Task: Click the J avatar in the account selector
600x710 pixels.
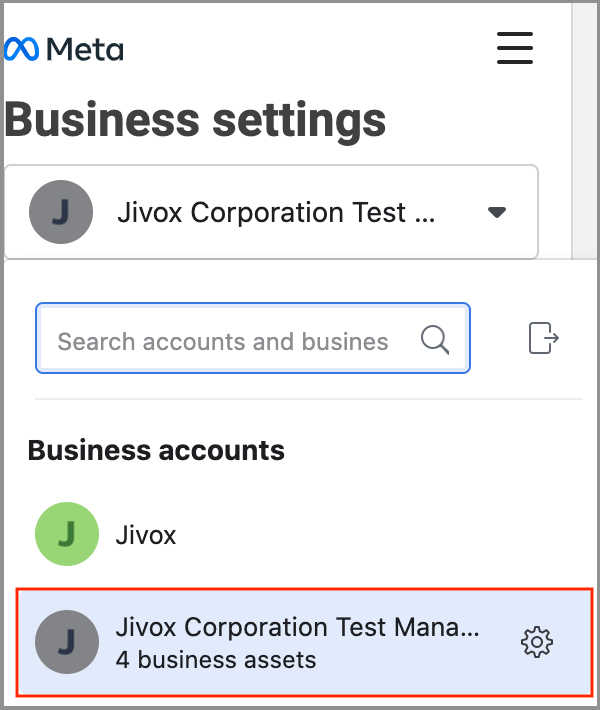Action: click(x=61, y=212)
